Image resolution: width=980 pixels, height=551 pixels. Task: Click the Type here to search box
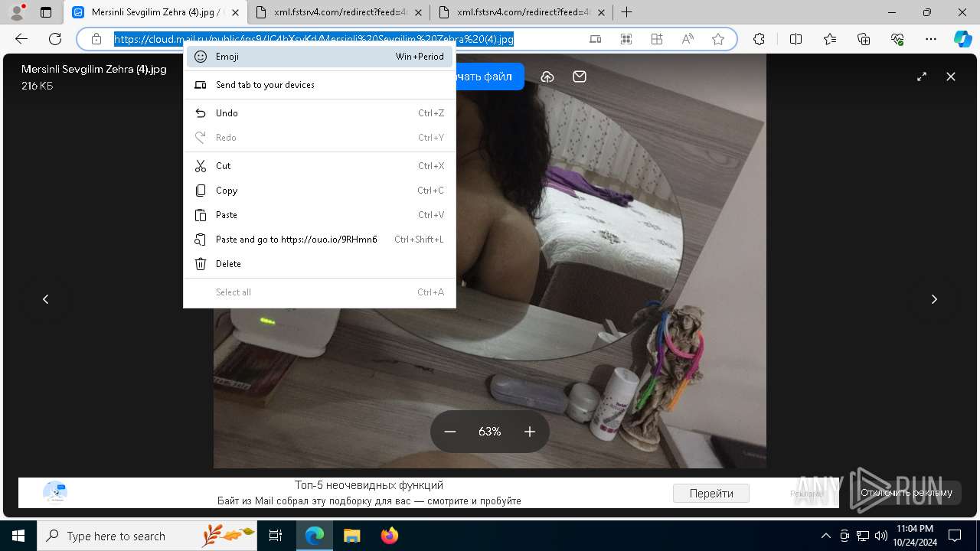147,536
